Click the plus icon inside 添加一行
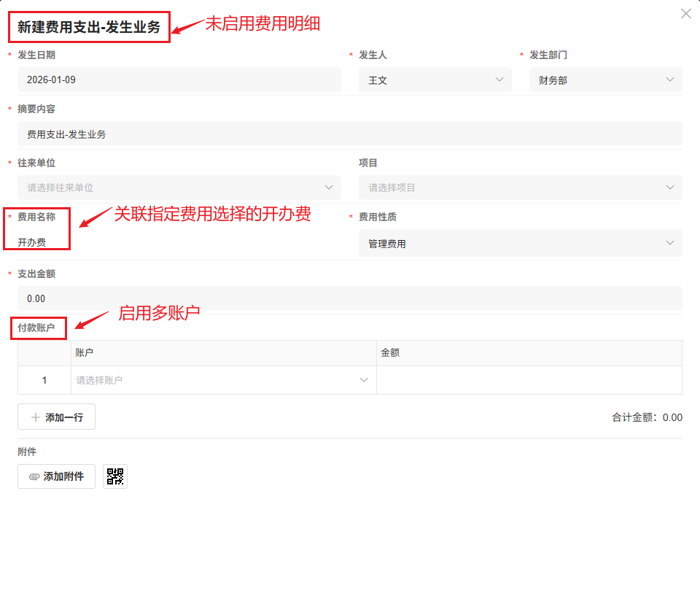700x607 pixels. [x=35, y=416]
